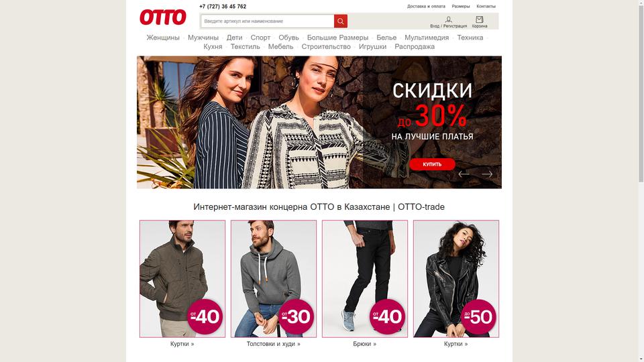Select the Распродажа menu item
Viewport: 644px width, 362px height.
(x=415, y=46)
